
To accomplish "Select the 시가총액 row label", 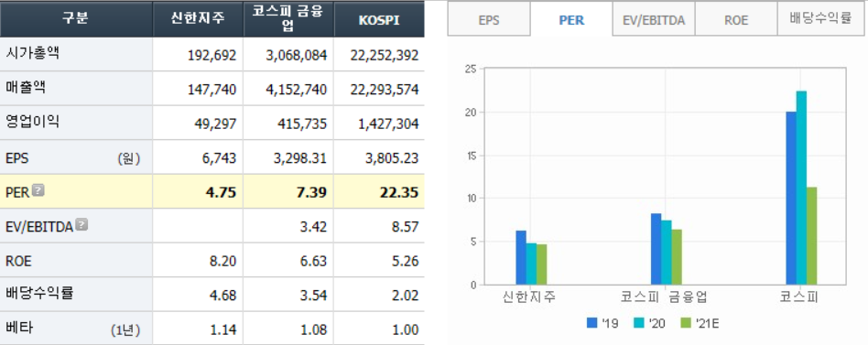I will [x=32, y=54].
